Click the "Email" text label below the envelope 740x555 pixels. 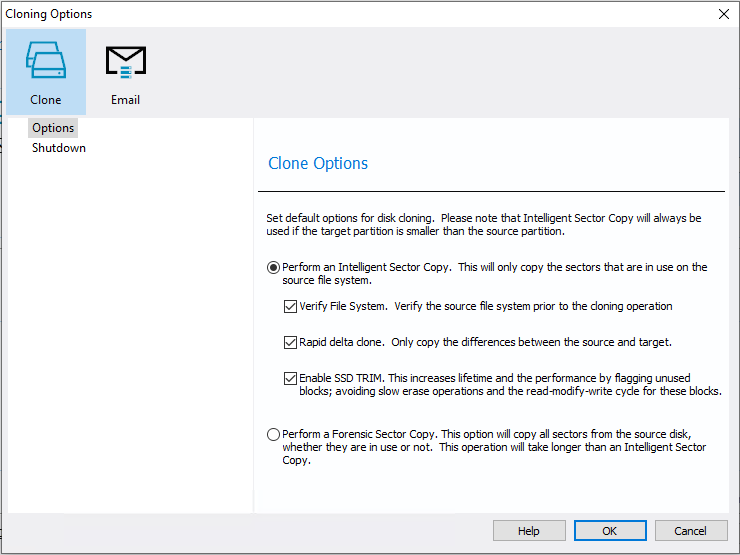(x=125, y=100)
